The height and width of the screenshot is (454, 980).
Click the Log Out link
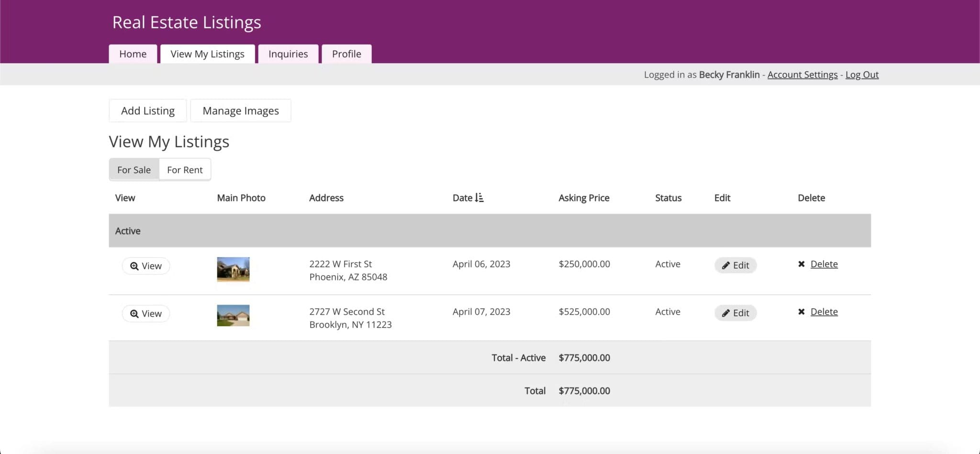click(x=861, y=74)
